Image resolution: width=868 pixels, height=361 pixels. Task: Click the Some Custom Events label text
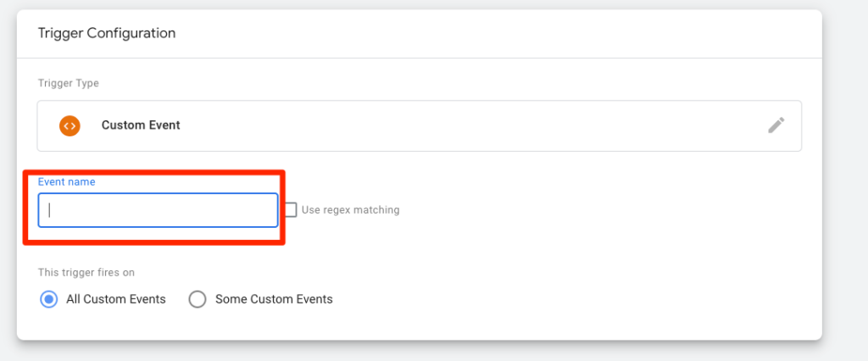coord(274,299)
